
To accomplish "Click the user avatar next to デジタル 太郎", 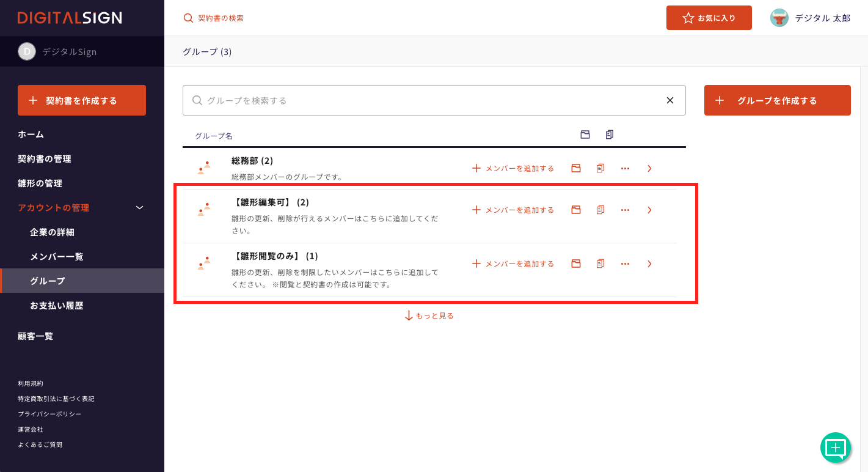I will [x=779, y=18].
